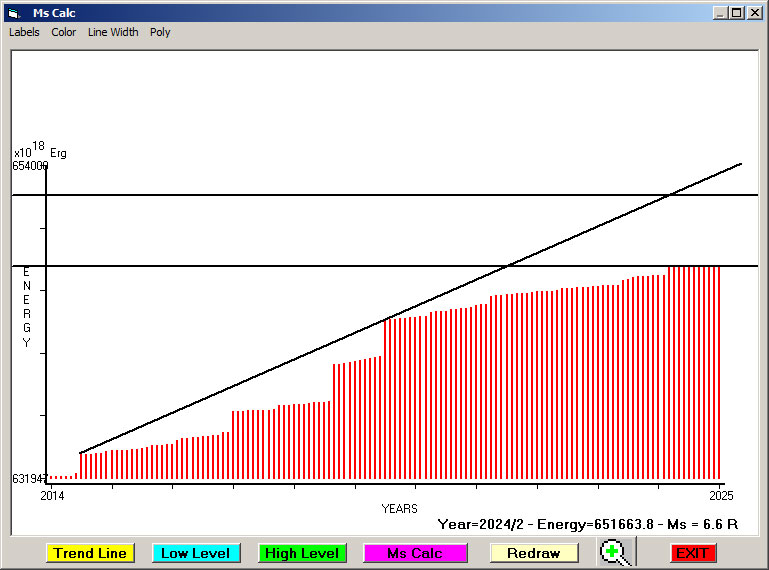Open the Color menu

click(64, 32)
